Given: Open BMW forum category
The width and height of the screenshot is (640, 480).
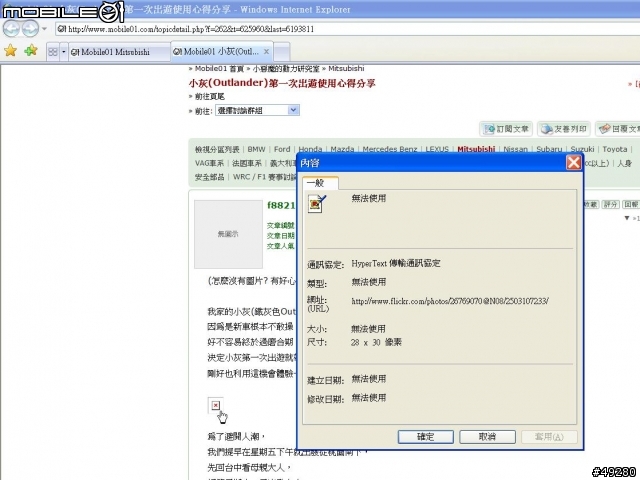Looking at the screenshot, I should pyautogui.click(x=256, y=149).
